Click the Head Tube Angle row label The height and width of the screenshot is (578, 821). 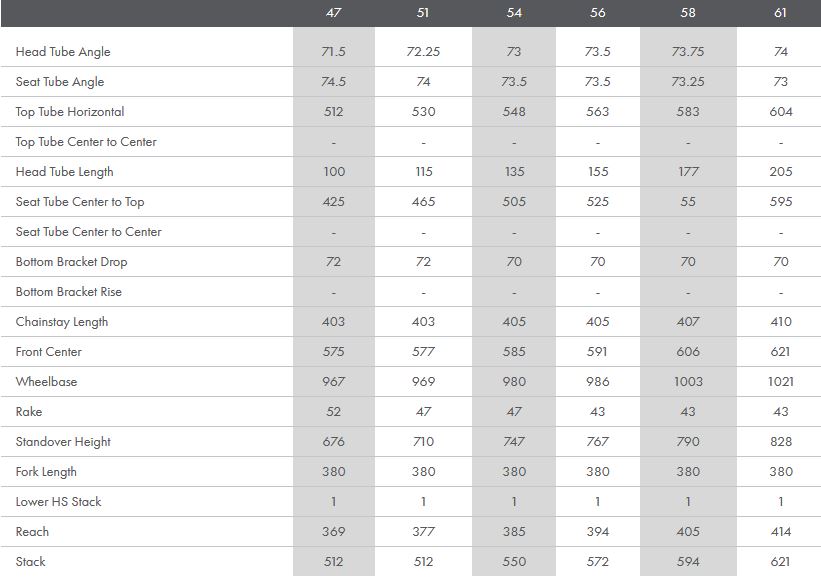click(x=63, y=52)
